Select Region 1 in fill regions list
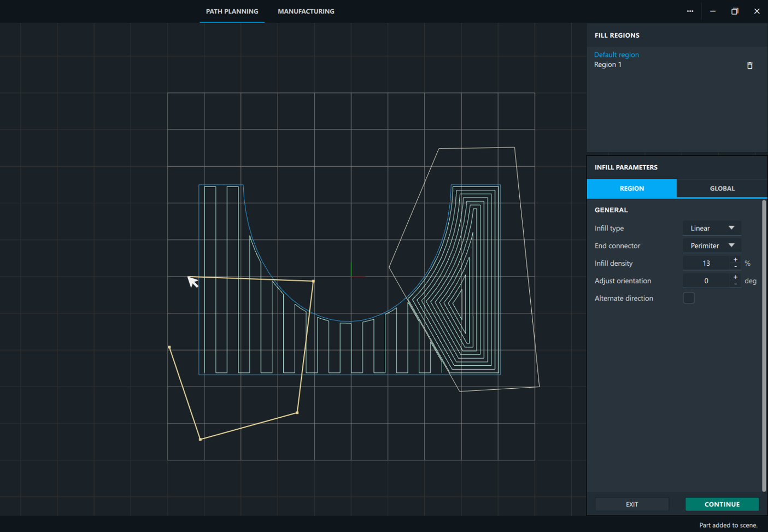Screen dimensions: 768x532 pyautogui.click(x=608, y=65)
